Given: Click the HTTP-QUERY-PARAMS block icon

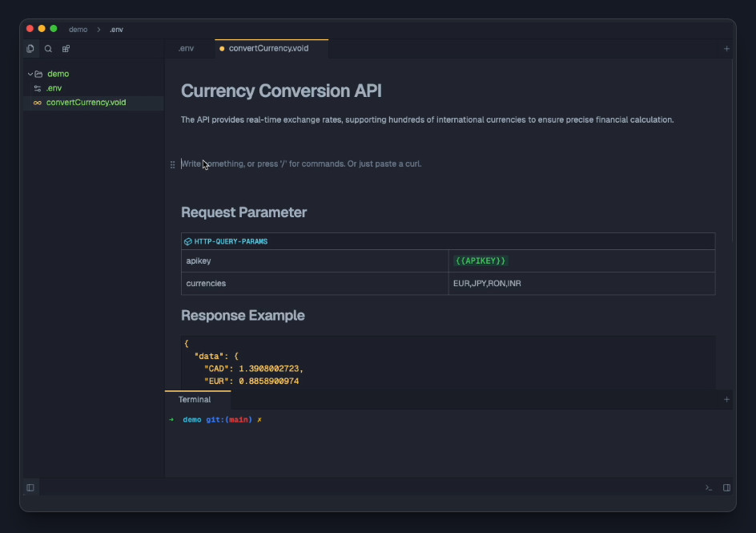Looking at the screenshot, I should [x=188, y=241].
